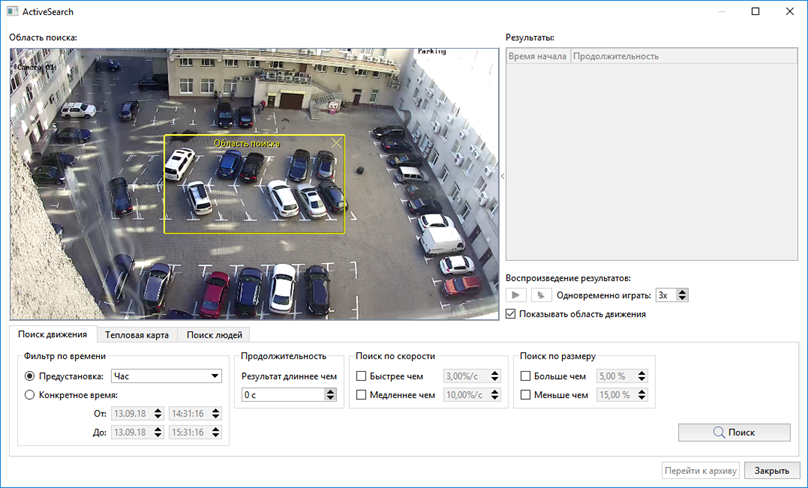808x488 pixels.
Task: Enable the Показывать область движения checkbox
Action: [512, 314]
